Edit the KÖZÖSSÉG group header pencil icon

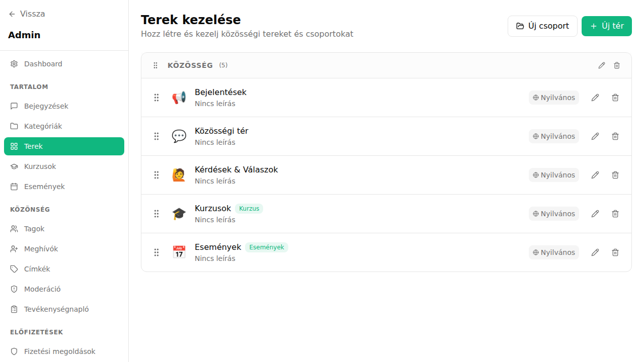coord(601,65)
